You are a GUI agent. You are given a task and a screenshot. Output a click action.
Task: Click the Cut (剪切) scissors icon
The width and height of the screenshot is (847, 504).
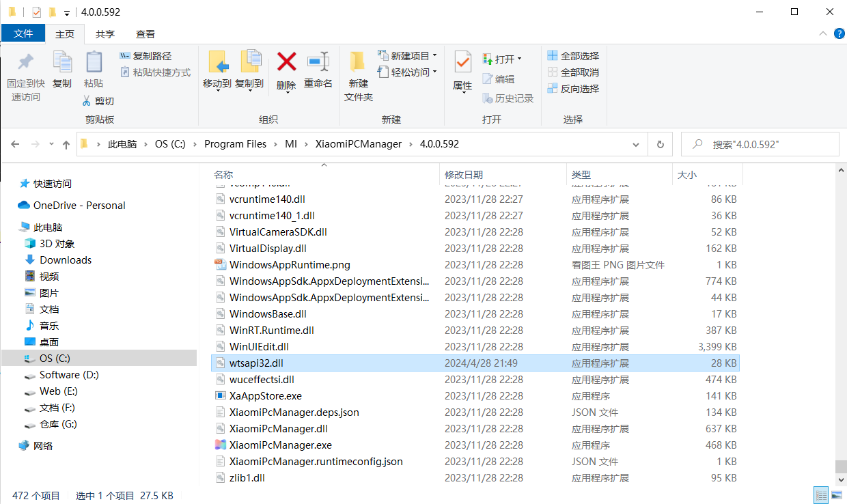point(87,101)
